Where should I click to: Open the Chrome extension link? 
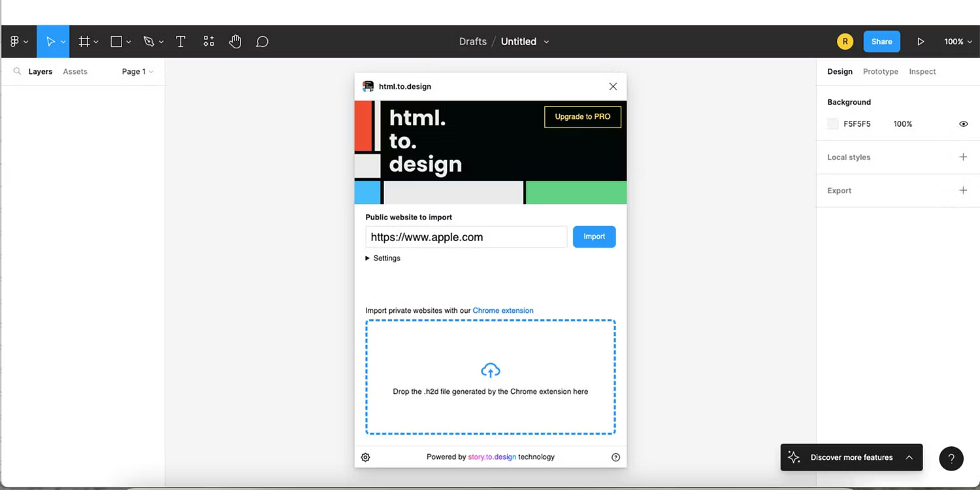click(x=502, y=310)
